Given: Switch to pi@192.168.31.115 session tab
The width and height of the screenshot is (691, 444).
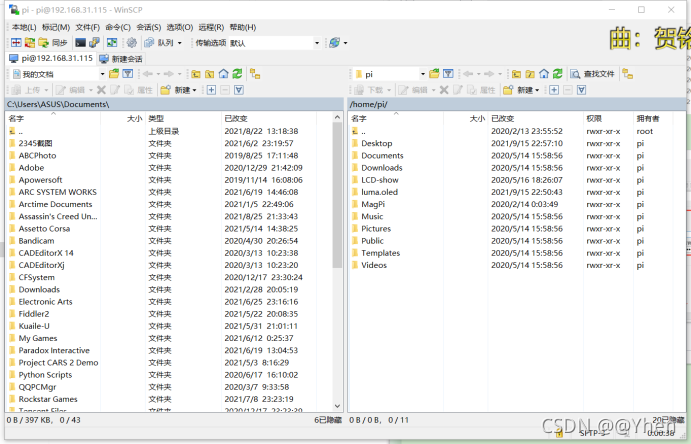Looking at the screenshot, I should (51, 58).
